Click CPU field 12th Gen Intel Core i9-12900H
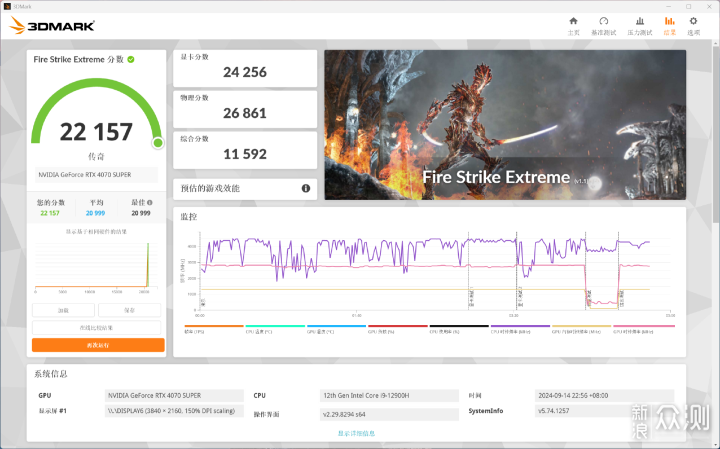Viewport: 720px width, 449px height. 389,396
